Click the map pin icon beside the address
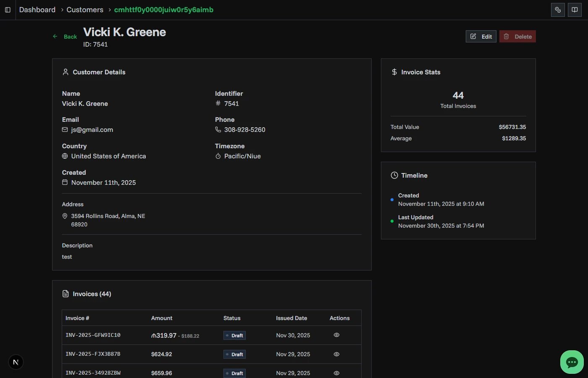The width and height of the screenshot is (588, 378). [65, 215]
